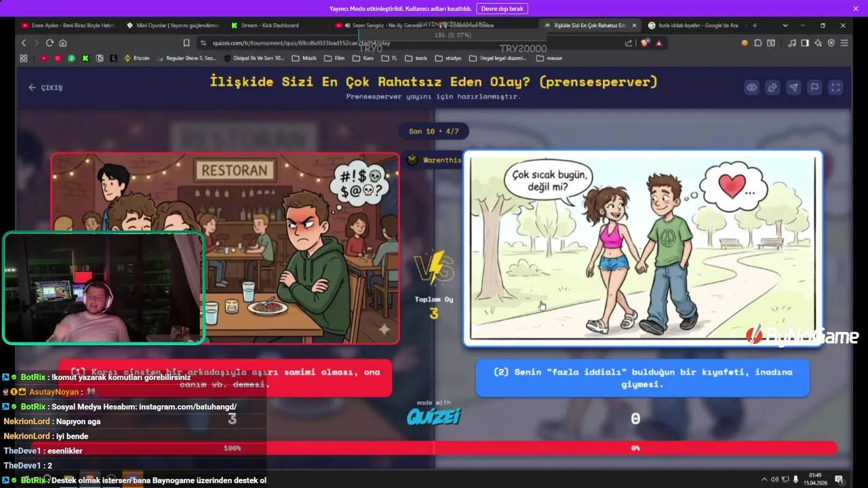868x488 pixels.
Task: Click the red-pink vote percentage bar
Action: (x=434, y=448)
